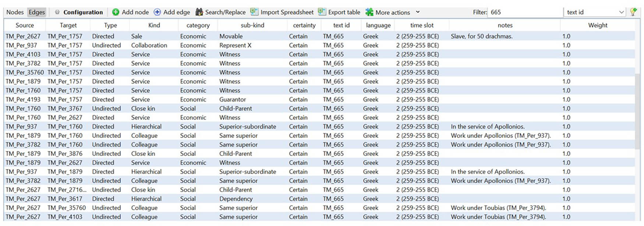The image size is (644, 226).
Task: Open the More actions menu label
Action: tap(393, 12)
